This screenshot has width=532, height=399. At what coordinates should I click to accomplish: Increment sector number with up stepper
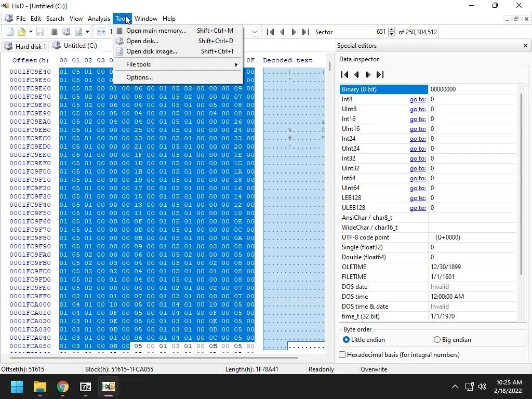coord(391,30)
